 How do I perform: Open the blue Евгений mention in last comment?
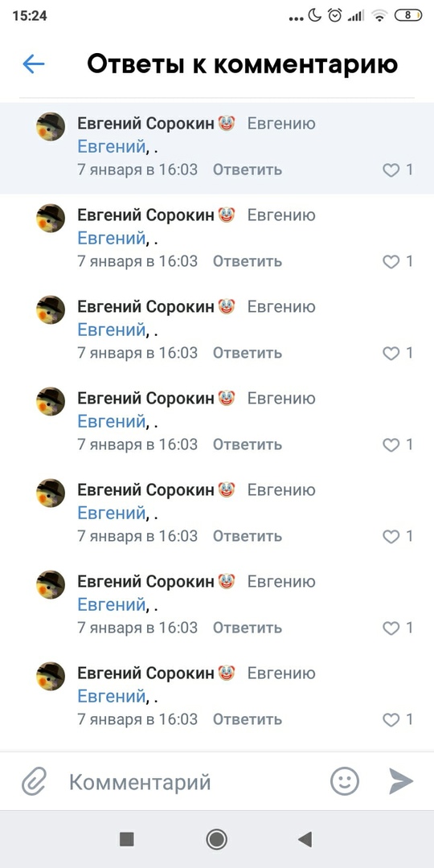pyautogui.click(x=111, y=697)
